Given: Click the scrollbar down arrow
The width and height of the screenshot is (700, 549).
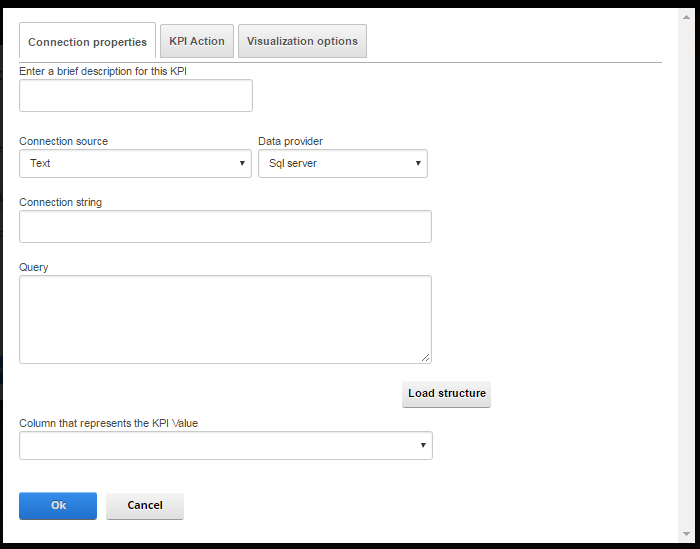Looking at the screenshot, I should pos(687,534).
